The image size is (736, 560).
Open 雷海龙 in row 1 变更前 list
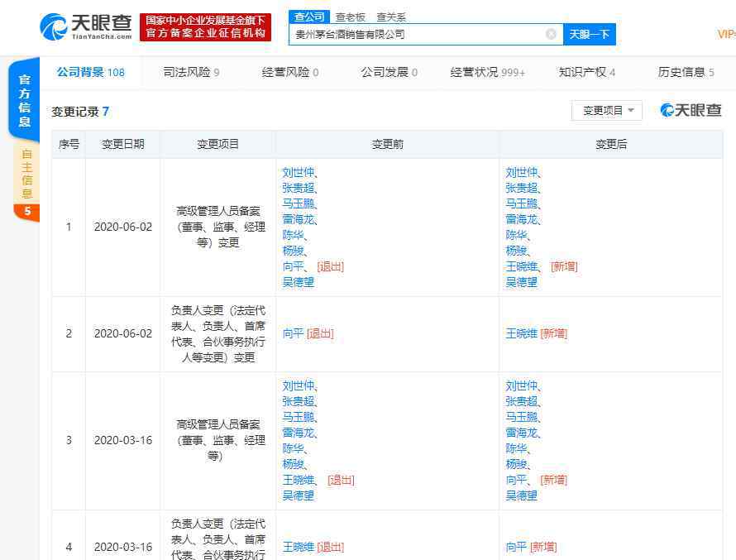tap(298, 219)
